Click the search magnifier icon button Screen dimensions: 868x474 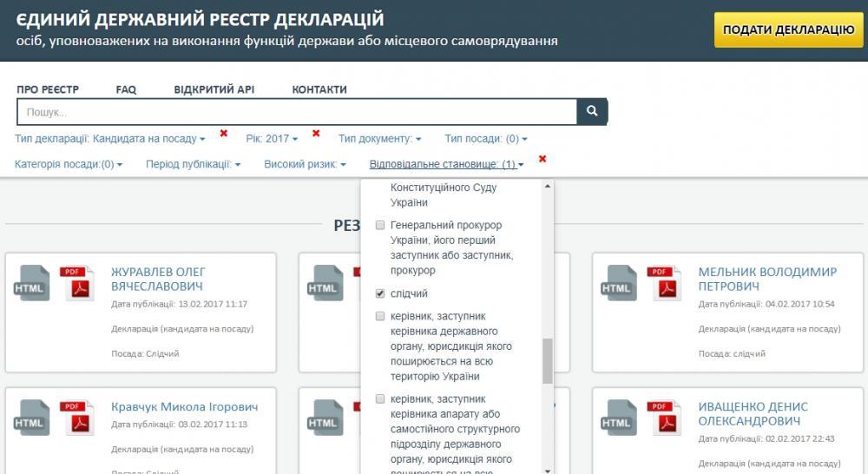(592, 112)
